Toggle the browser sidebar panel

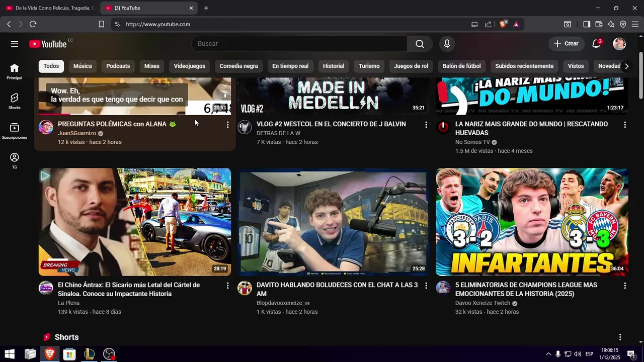coord(587,24)
